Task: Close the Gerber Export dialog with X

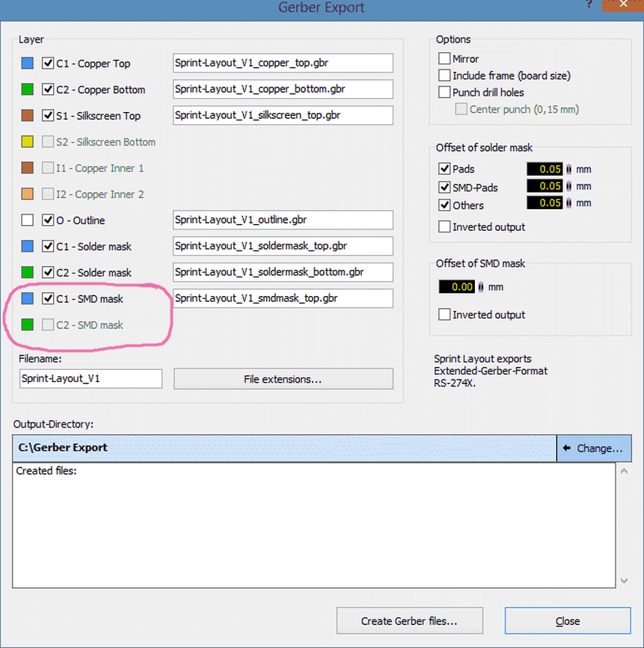Action: tap(623, 4)
